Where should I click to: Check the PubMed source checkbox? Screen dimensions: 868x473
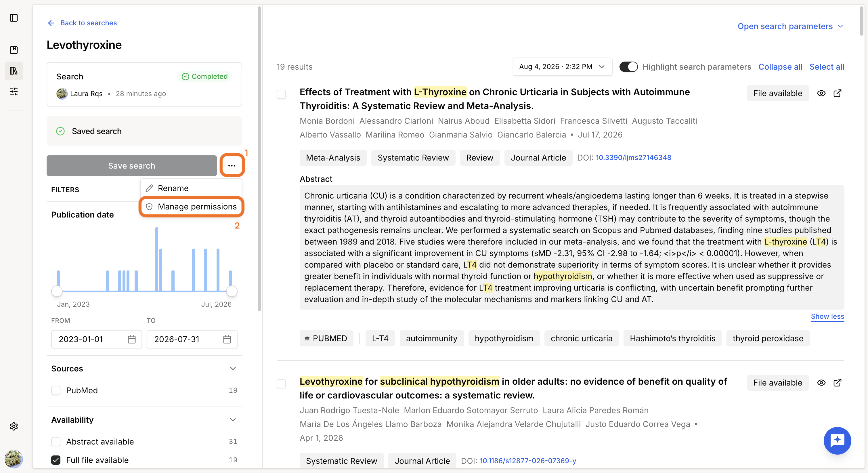point(56,390)
